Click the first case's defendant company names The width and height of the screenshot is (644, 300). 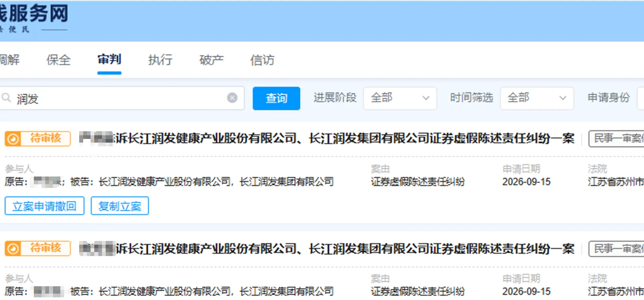click(216, 182)
